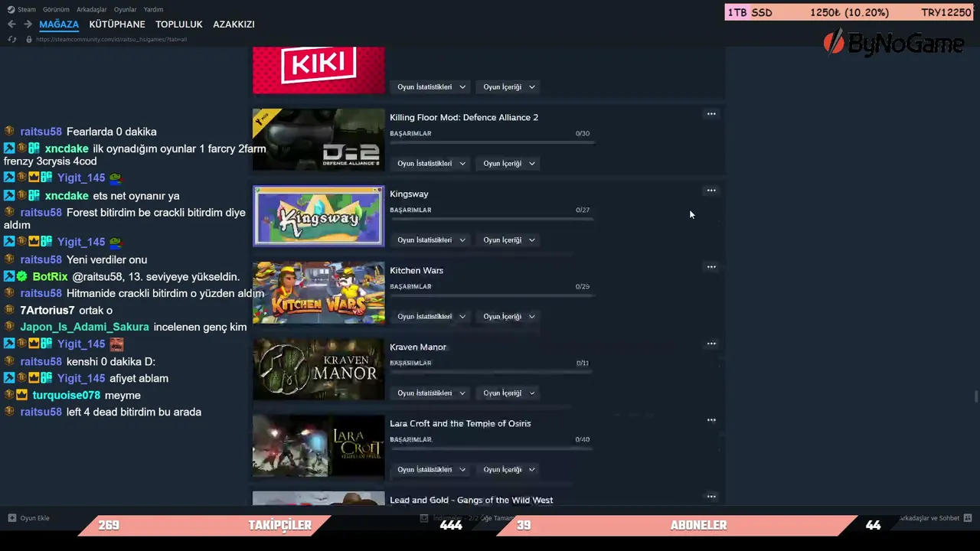This screenshot has width=980, height=551.
Task: Click the page's vertical scrollbar thumb
Action: (975, 395)
